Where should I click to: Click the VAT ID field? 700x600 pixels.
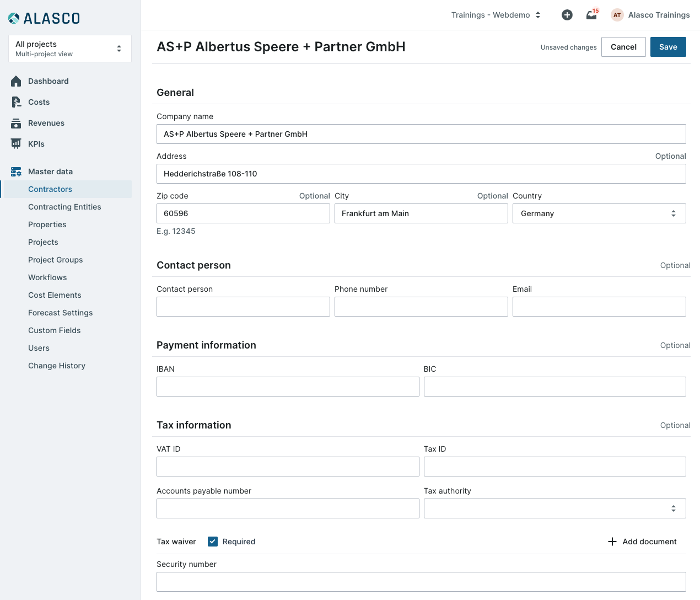[288, 467]
